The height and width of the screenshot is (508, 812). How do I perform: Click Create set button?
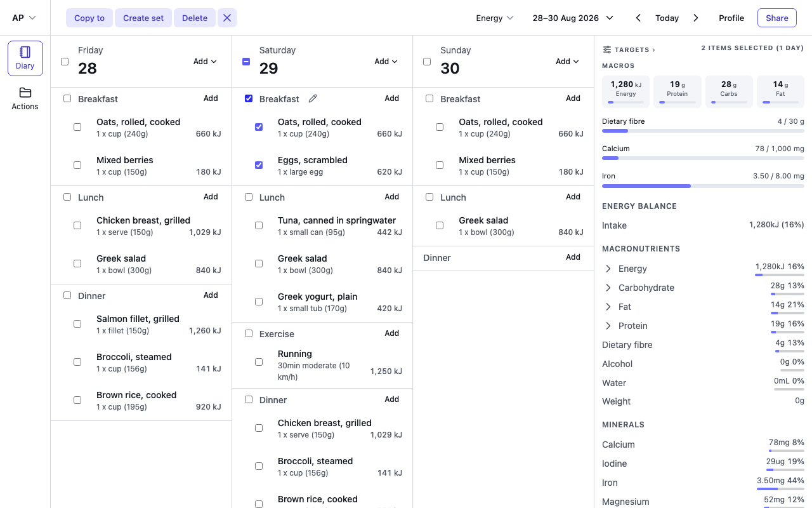(x=143, y=18)
